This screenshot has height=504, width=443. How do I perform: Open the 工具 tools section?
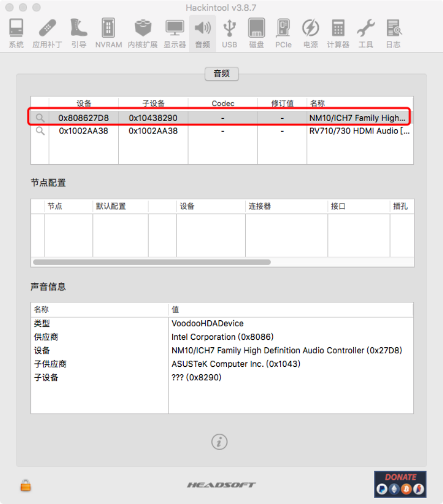click(365, 32)
